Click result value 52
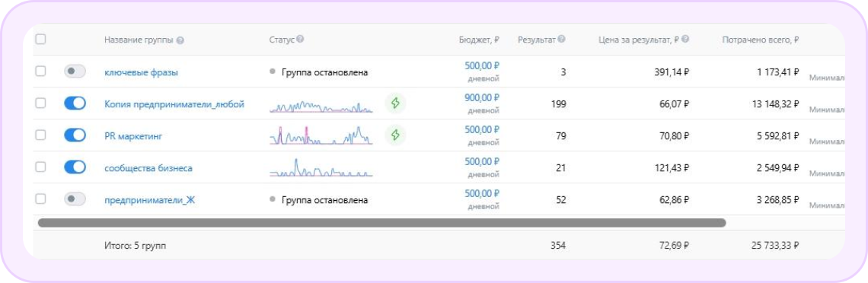 pos(560,200)
